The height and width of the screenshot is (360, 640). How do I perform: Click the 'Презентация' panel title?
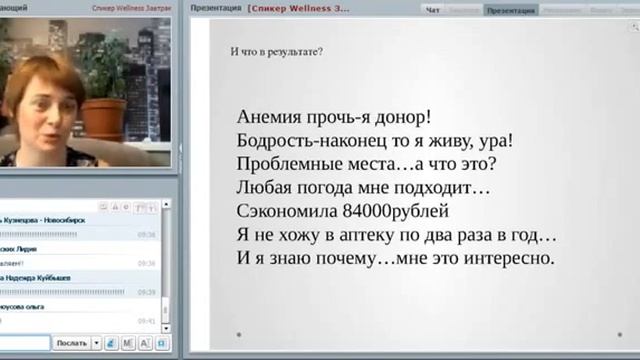click(216, 8)
